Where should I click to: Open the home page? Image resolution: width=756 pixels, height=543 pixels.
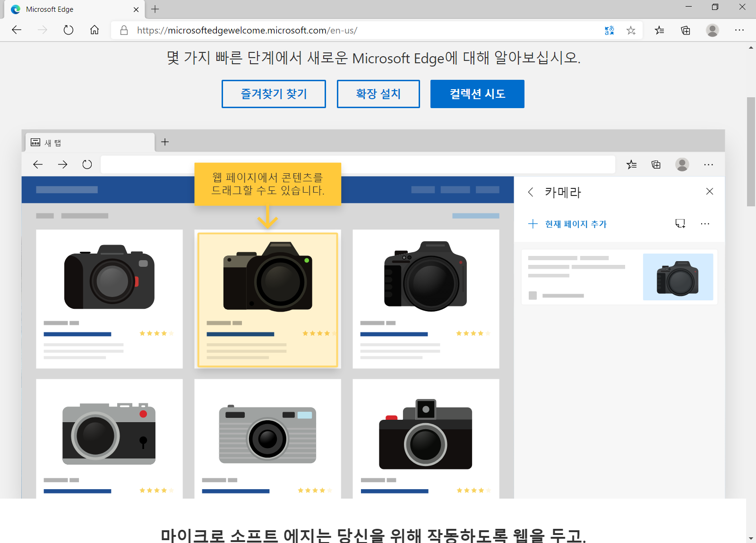tap(94, 30)
